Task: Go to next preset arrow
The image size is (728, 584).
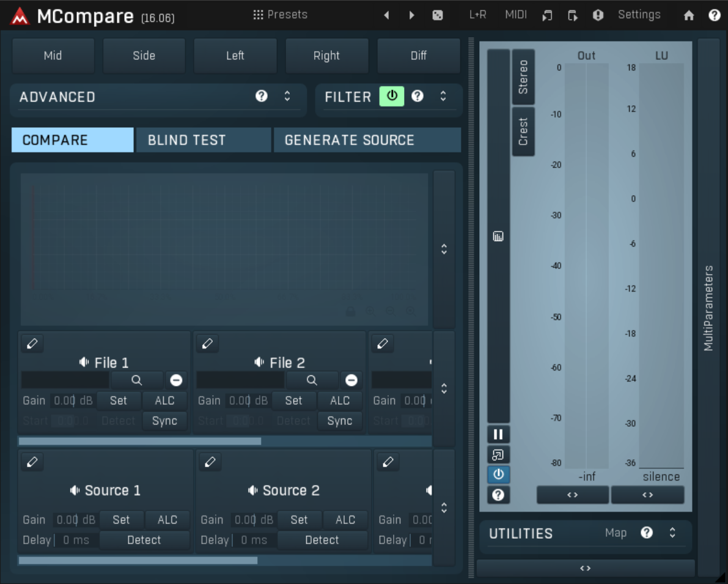Action: [x=411, y=15]
